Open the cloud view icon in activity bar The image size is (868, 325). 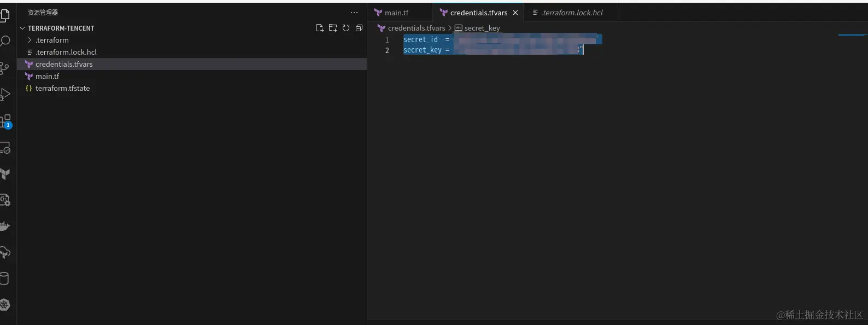pyautogui.click(x=5, y=252)
